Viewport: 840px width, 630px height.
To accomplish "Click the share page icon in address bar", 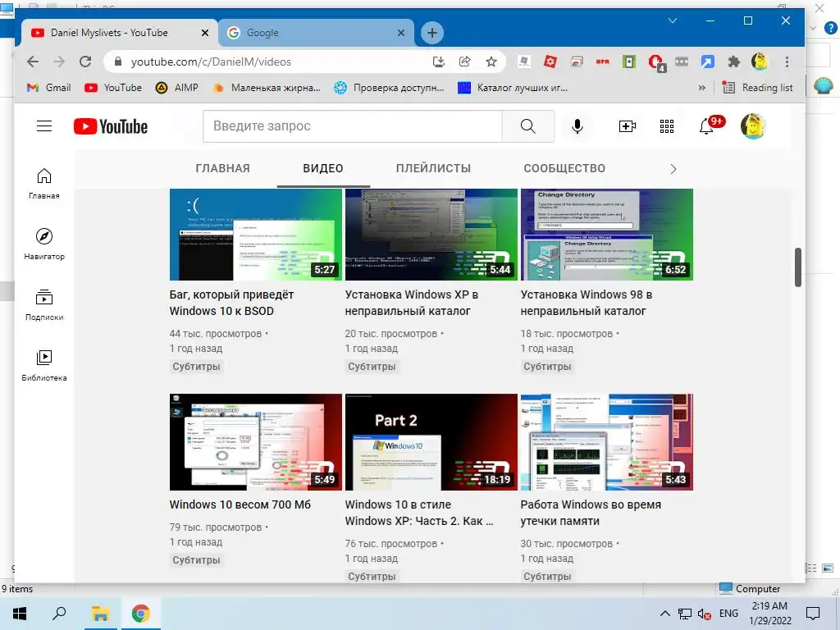I will (x=464, y=62).
